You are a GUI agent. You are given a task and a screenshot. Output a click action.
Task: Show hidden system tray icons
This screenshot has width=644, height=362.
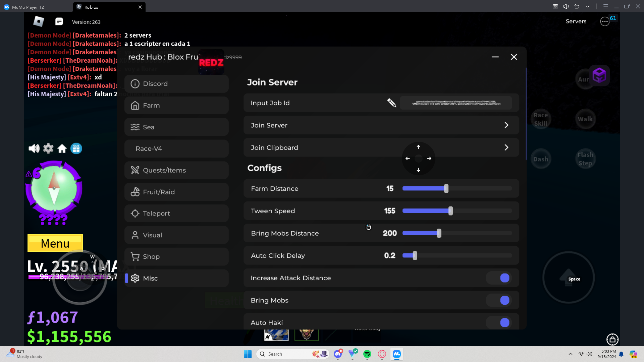571,354
